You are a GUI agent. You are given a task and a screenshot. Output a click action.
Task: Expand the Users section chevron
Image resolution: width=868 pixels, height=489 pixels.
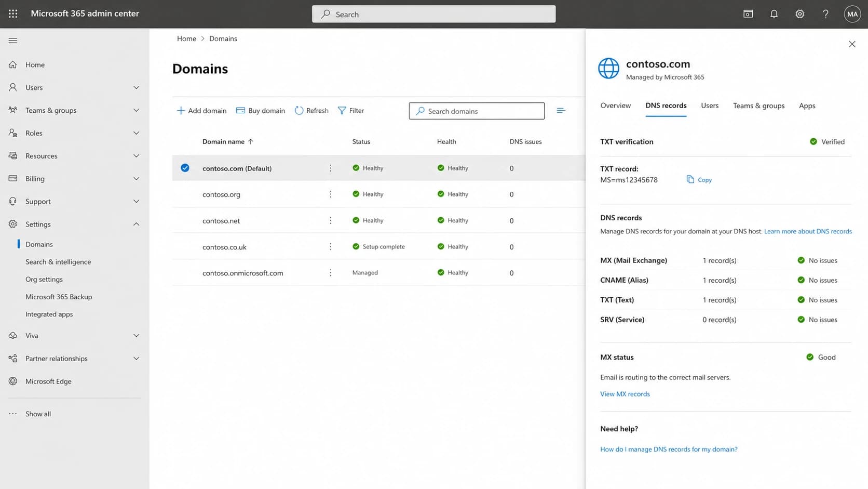[x=137, y=87]
